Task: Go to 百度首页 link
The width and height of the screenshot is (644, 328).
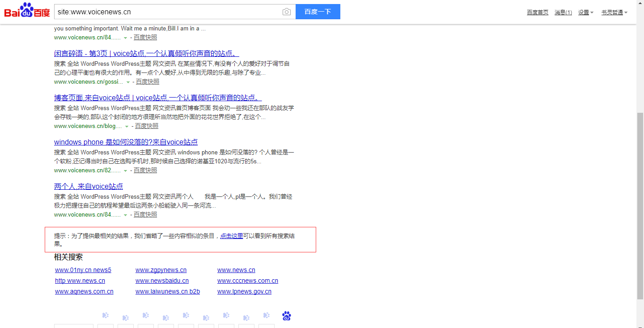Action: pyautogui.click(x=538, y=13)
